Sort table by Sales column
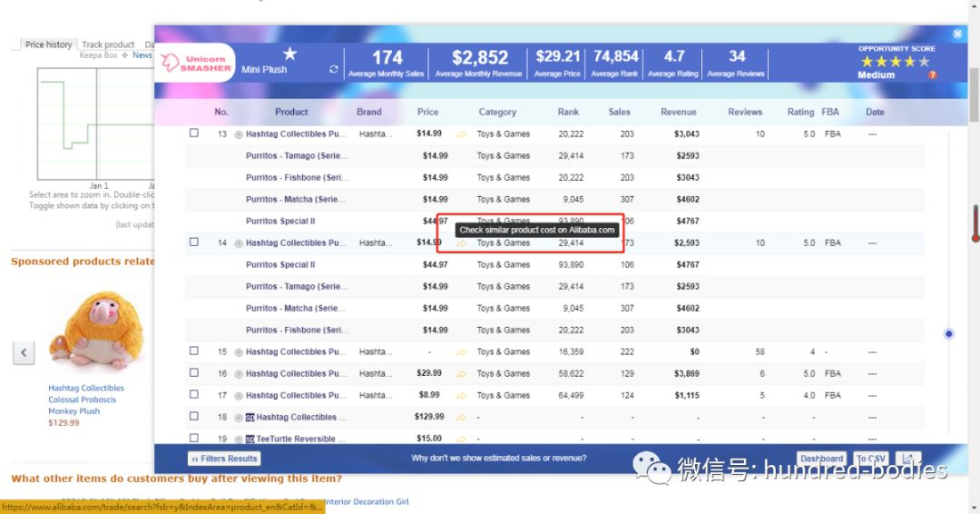980x514 pixels. coord(620,112)
